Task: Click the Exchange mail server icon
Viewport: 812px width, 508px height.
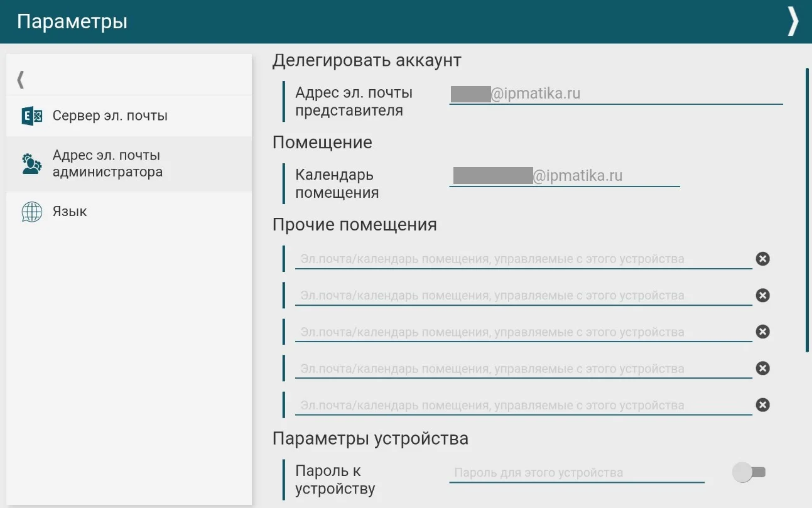Action: (x=31, y=116)
